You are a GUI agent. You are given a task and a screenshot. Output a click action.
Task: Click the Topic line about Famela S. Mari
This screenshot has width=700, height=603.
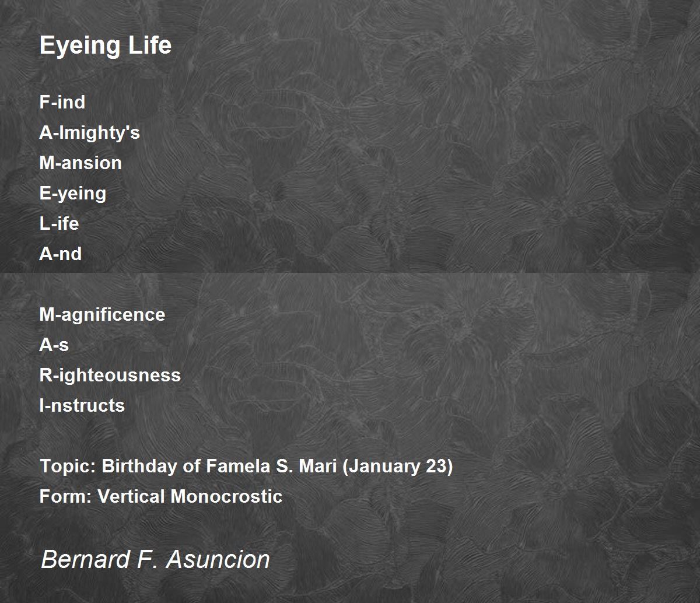click(246, 467)
